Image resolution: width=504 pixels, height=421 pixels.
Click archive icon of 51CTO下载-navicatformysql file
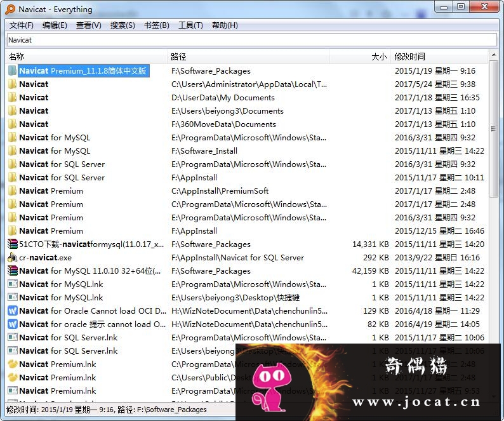pos(12,244)
